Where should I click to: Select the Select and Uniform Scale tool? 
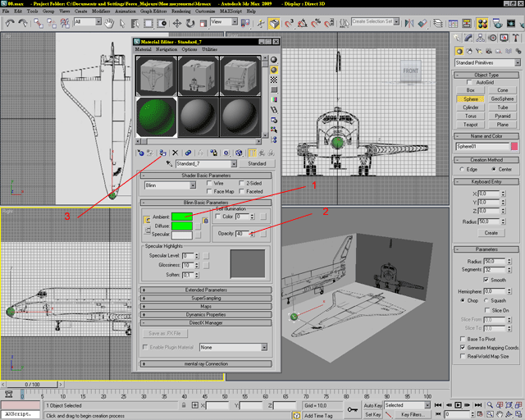[x=203, y=23]
